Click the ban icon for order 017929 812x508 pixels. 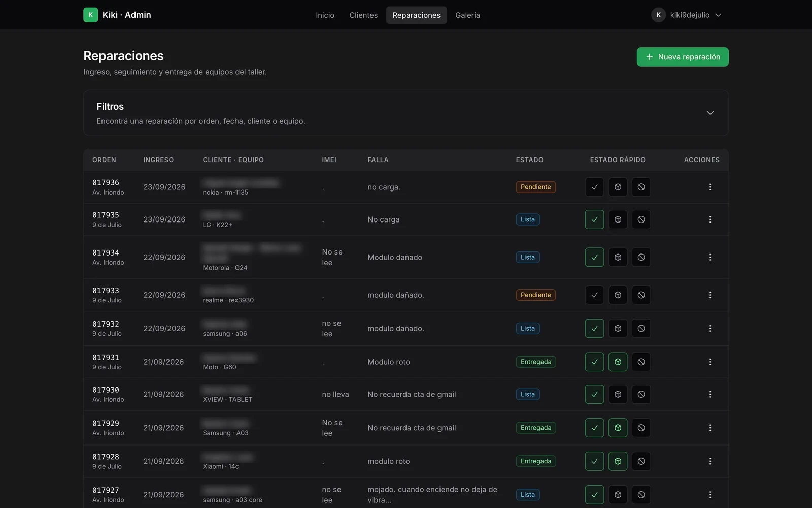[x=641, y=428]
